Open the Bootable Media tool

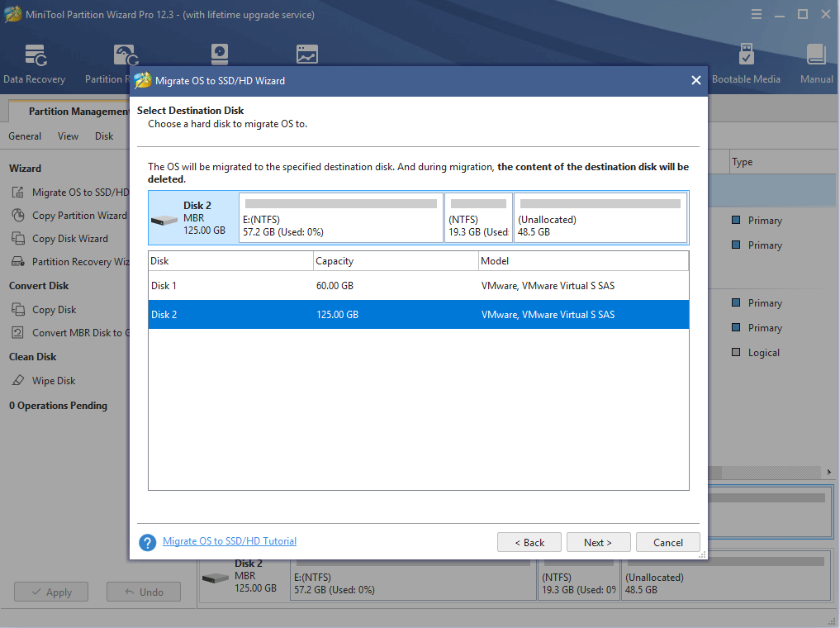coord(746,64)
